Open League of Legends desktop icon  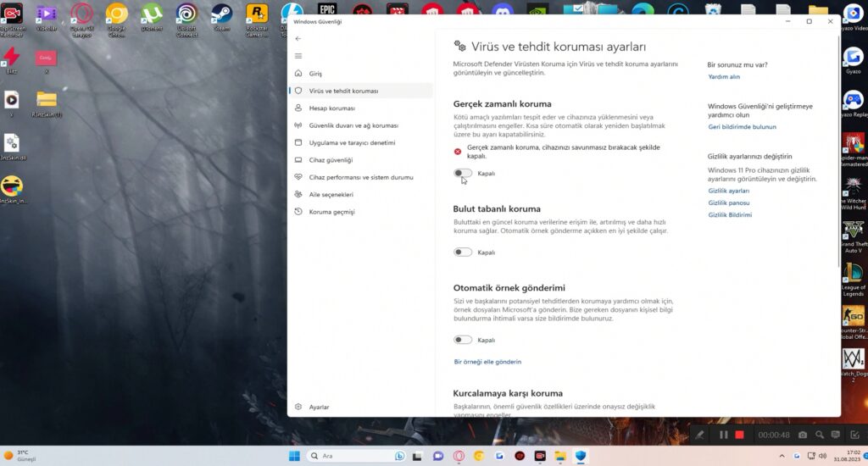854,280
